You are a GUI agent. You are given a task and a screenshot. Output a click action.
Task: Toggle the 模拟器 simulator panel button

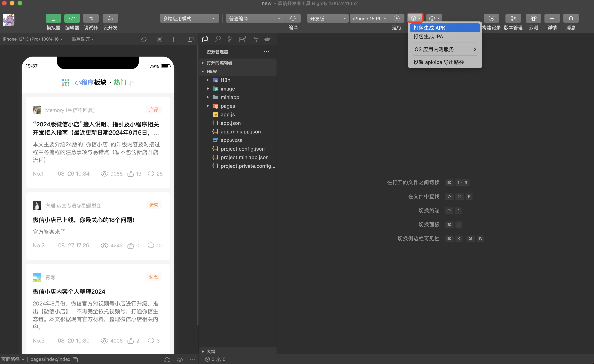(53, 18)
